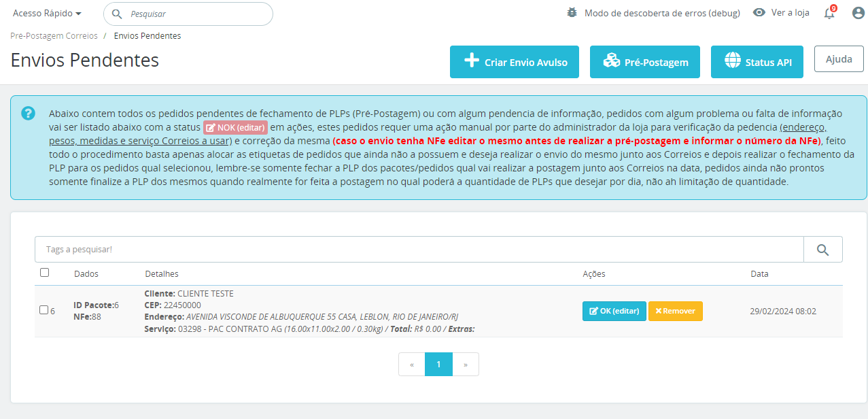Focus the Tags a pesquisar field

pyautogui.click(x=419, y=250)
